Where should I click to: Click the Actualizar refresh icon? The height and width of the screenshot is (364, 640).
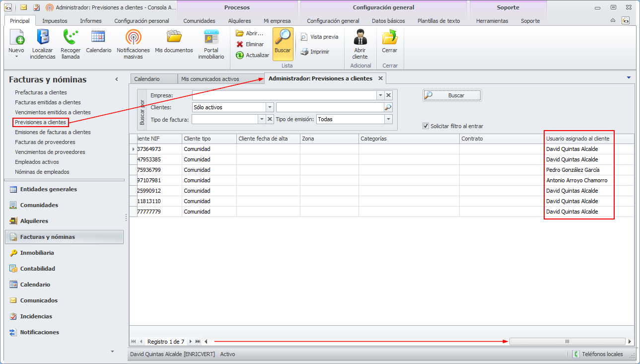(240, 55)
